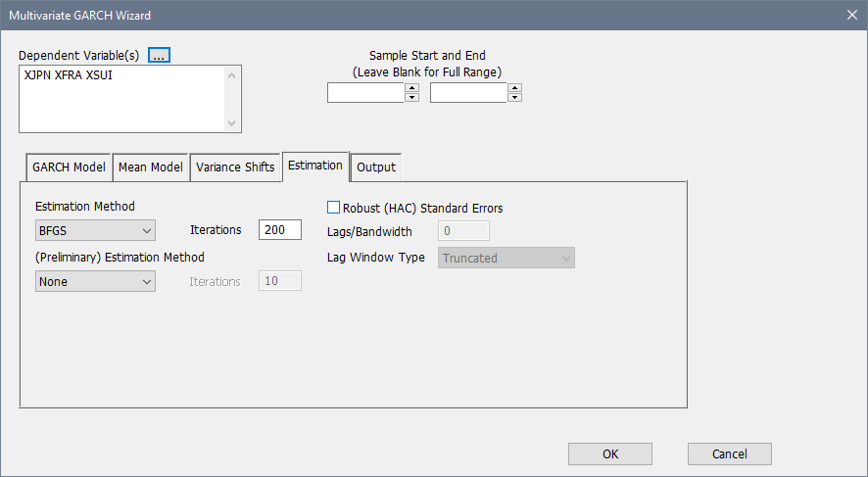868x477 pixels.
Task: Expand the Preliminary Estimation Method dropdown
Action: pos(95,281)
